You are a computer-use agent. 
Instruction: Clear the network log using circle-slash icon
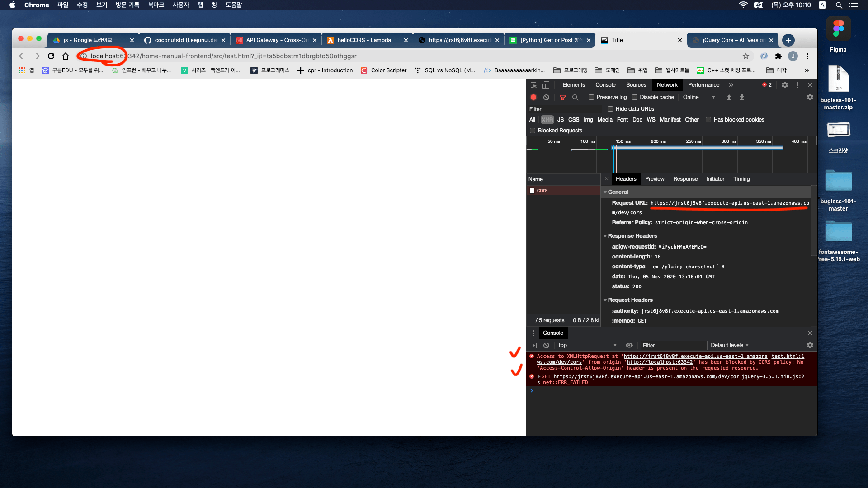click(x=547, y=97)
